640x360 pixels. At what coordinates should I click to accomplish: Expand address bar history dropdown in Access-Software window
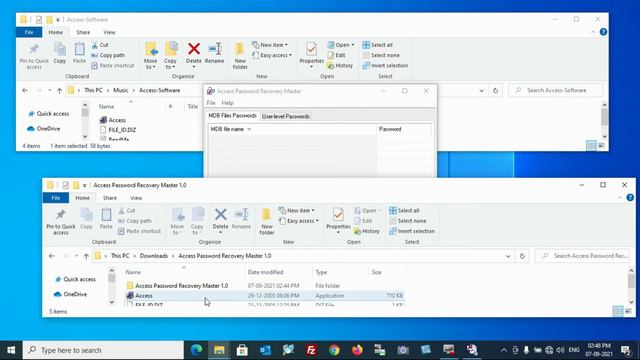[482, 91]
